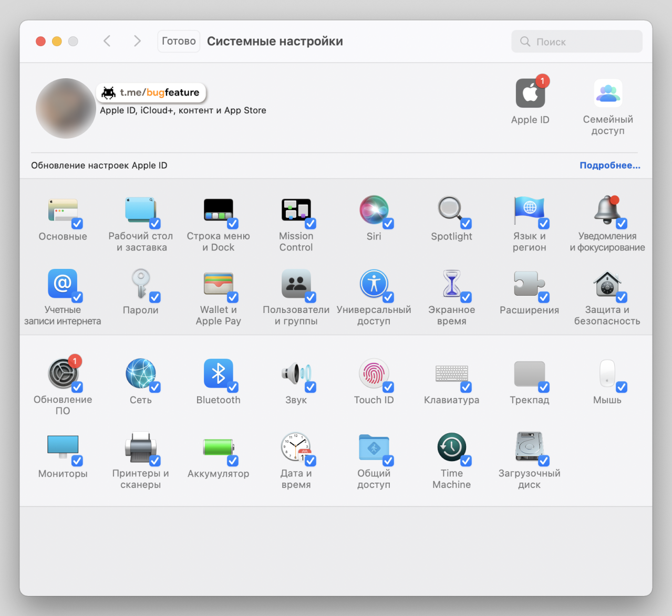
Task: Uncheck the Звук pane checkbox
Action: (x=311, y=387)
